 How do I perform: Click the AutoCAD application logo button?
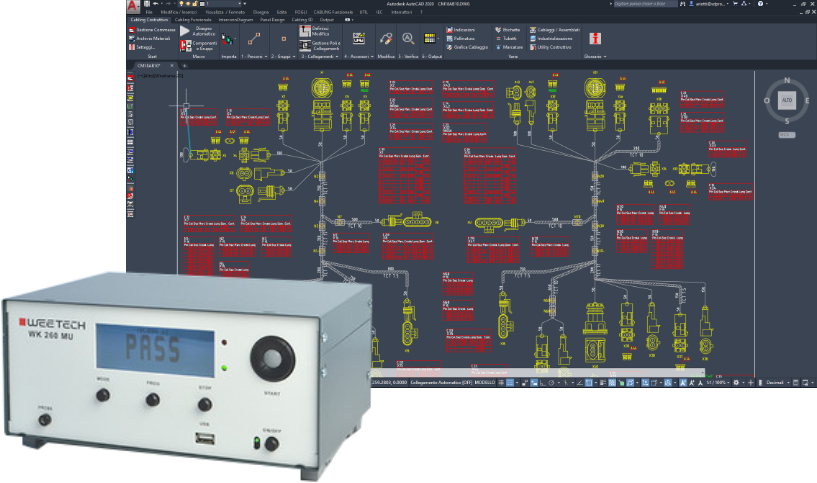pyautogui.click(x=133, y=7)
